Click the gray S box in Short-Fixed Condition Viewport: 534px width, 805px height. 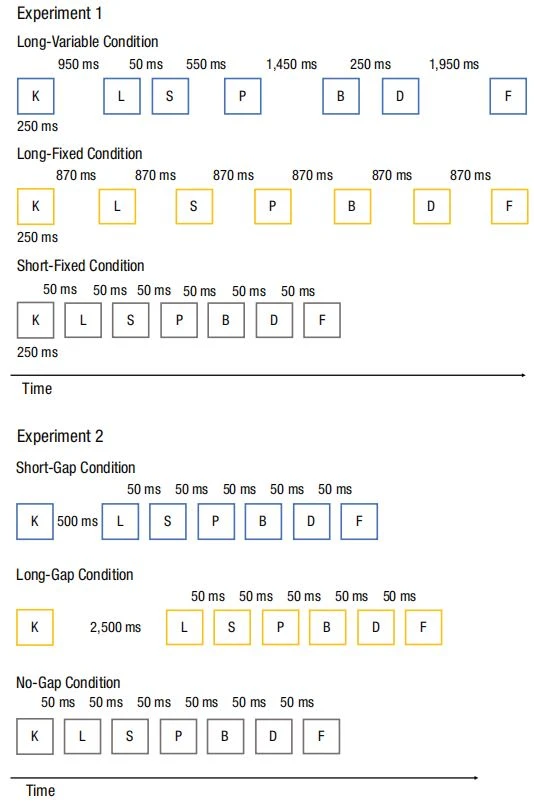130,320
